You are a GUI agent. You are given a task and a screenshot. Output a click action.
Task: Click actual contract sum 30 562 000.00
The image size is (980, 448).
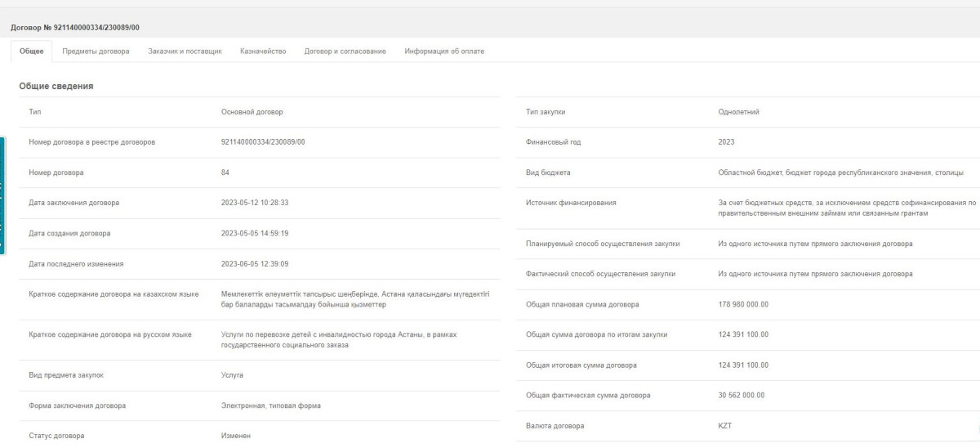click(741, 396)
